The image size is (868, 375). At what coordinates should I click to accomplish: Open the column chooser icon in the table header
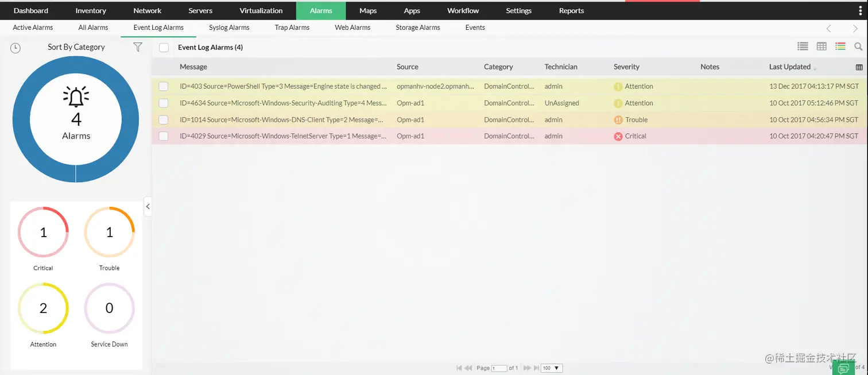click(859, 67)
